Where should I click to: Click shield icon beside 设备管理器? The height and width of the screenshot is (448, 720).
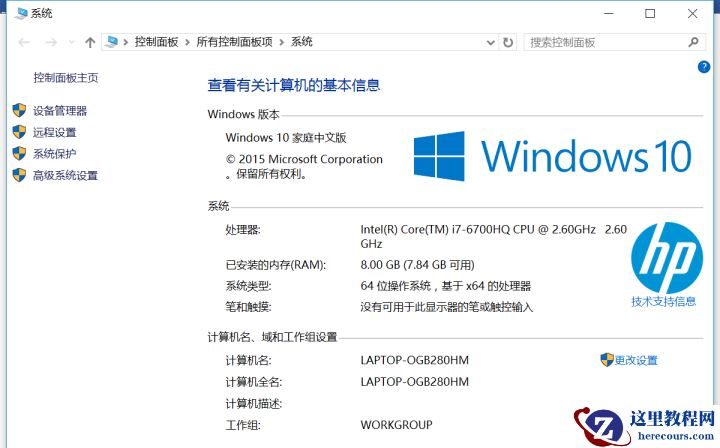[19, 110]
